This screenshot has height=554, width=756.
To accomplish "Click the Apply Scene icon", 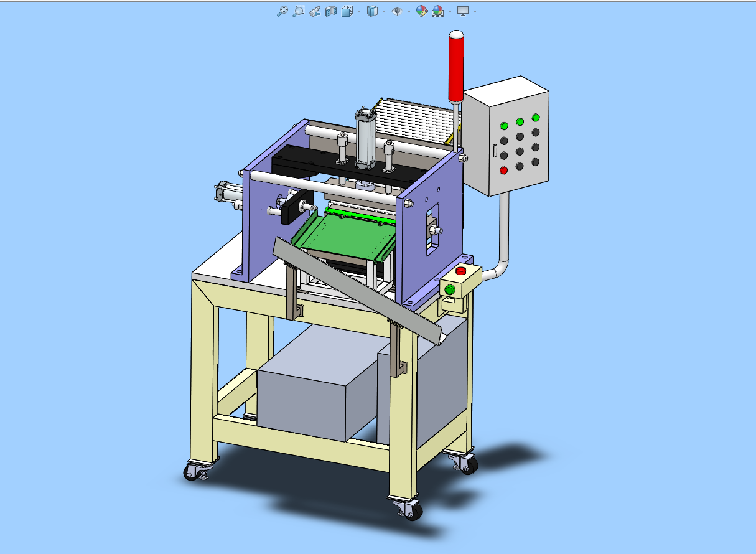I will click(x=438, y=11).
